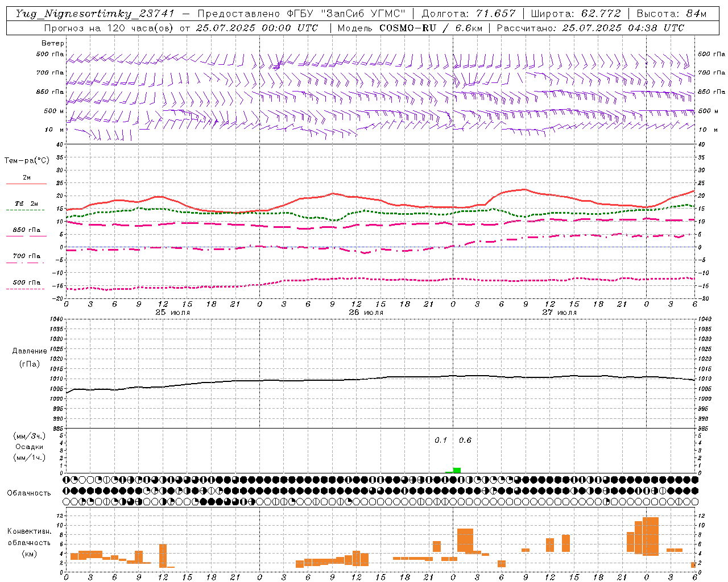
Task: Click the (мм/1ч.) precipitation unit label
Action: point(30,458)
